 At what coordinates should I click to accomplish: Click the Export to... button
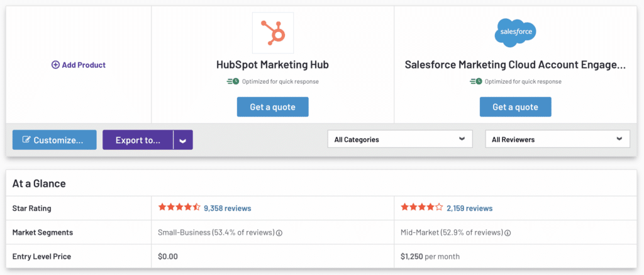[138, 140]
